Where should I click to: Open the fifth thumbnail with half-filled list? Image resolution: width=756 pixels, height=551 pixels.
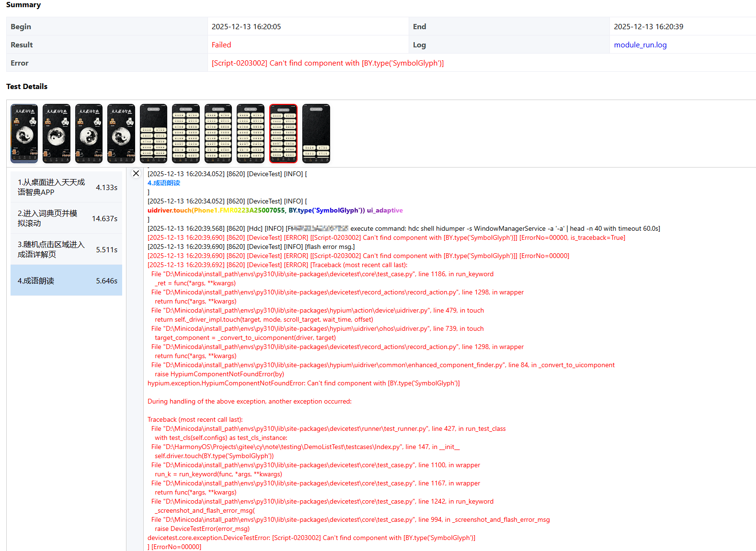153,134
